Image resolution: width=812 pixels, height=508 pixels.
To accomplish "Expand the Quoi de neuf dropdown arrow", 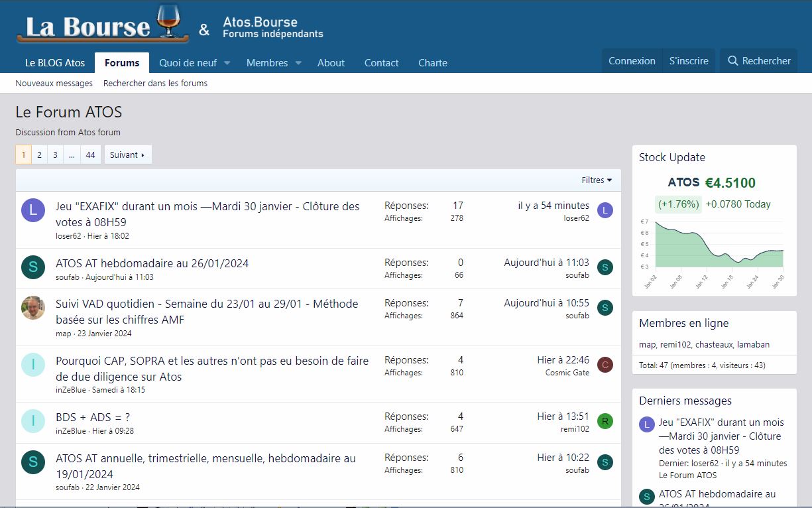I will pos(227,63).
